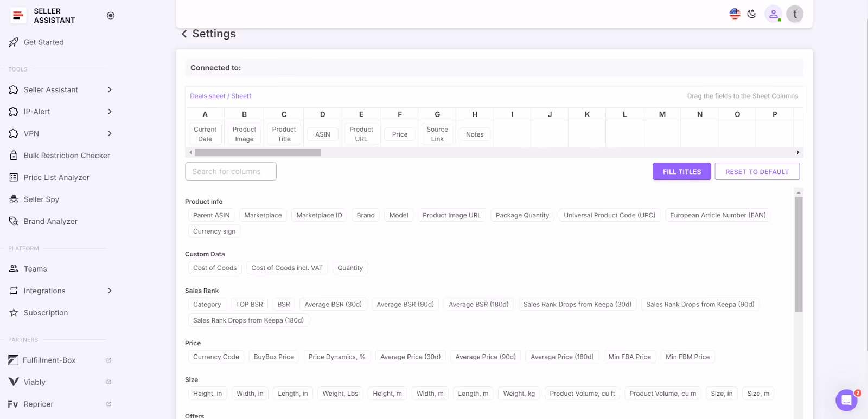Select the BuyBox Price field chip
Viewport: 868px width, 419px height.
273,357
